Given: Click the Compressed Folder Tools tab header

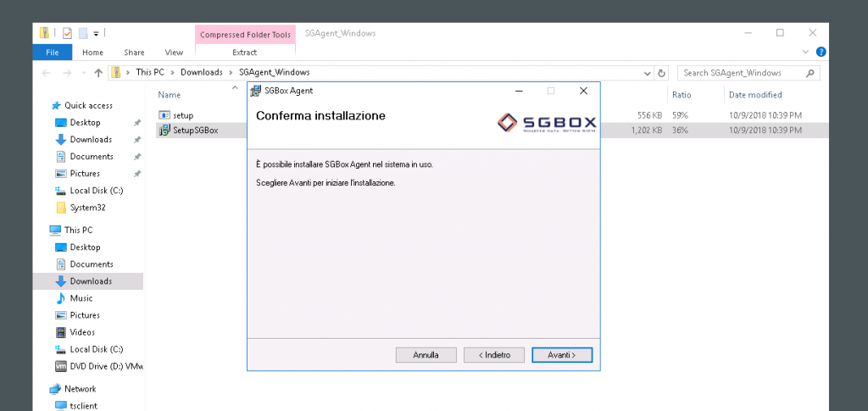Looking at the screenshot, I should pyautogui.click(x=245, y=34).
